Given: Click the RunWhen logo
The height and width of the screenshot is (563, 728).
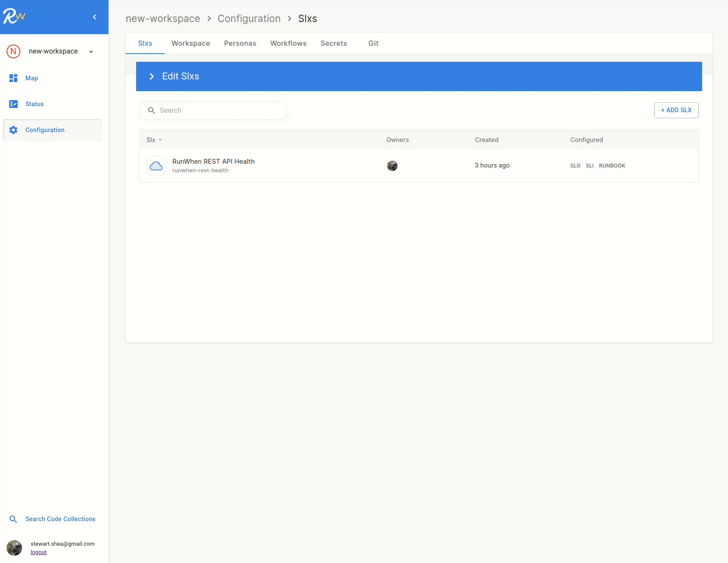Looking at the screenshot, I should [14, 16].
